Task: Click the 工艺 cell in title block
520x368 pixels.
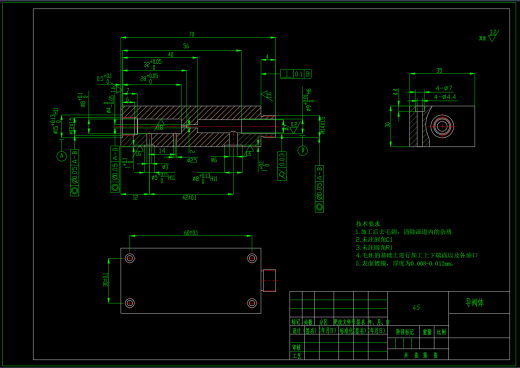Action: (x=296, y=356)
